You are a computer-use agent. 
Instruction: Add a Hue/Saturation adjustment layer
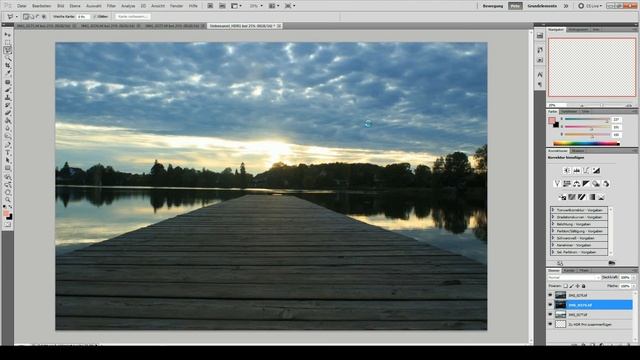[567, 184]
